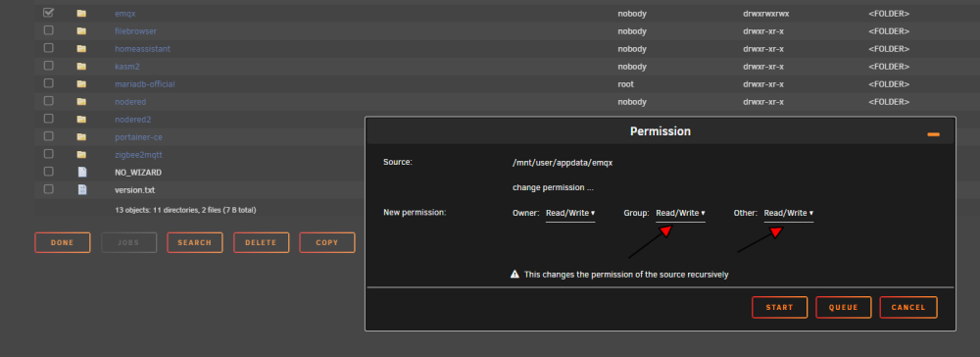Open the nodered folder link
Viewport: 980px width, 357px height.
point(130,102)
